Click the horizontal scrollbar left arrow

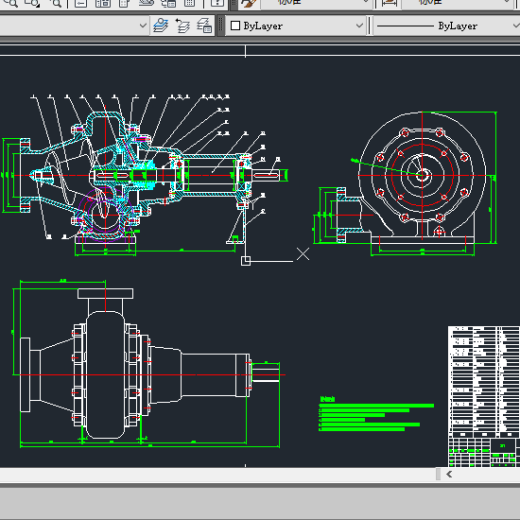point(449,474)
